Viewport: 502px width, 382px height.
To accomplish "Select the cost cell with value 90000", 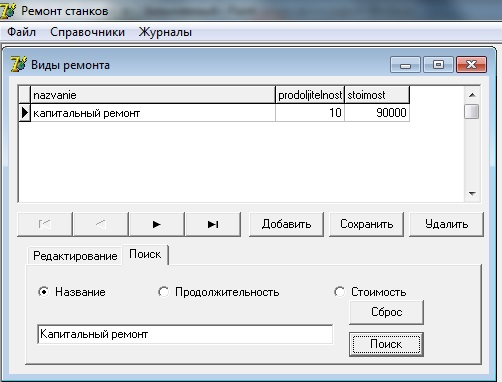I will [377, 113].
